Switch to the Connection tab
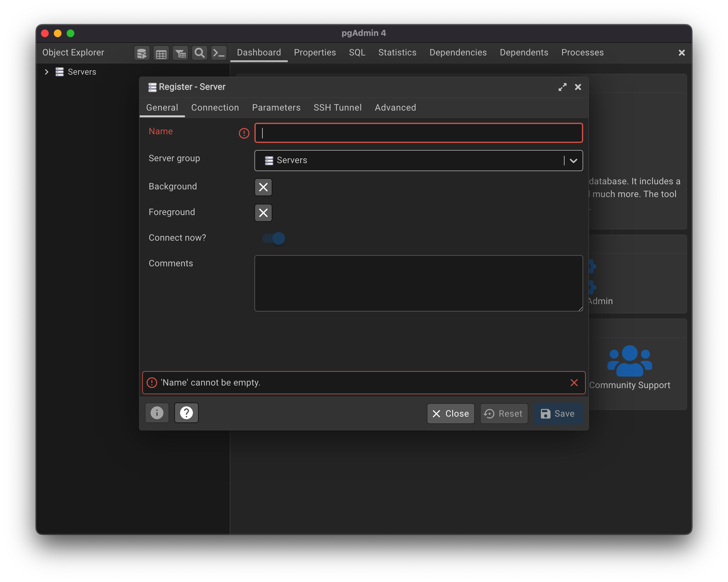Viewport: 728px width, 582px height. [x=215, y=108]
